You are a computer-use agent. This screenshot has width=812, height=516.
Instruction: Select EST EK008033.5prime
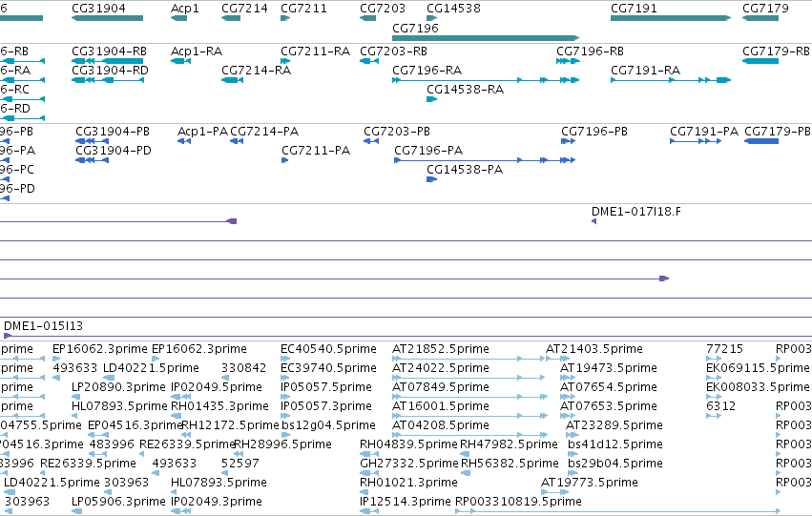coord(758,387)
